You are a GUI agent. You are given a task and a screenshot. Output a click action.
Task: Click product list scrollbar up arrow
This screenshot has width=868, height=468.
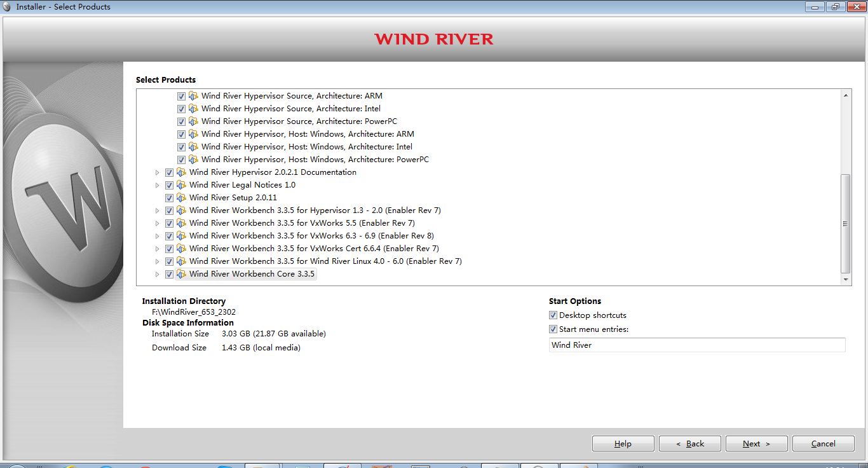point(846,95)
